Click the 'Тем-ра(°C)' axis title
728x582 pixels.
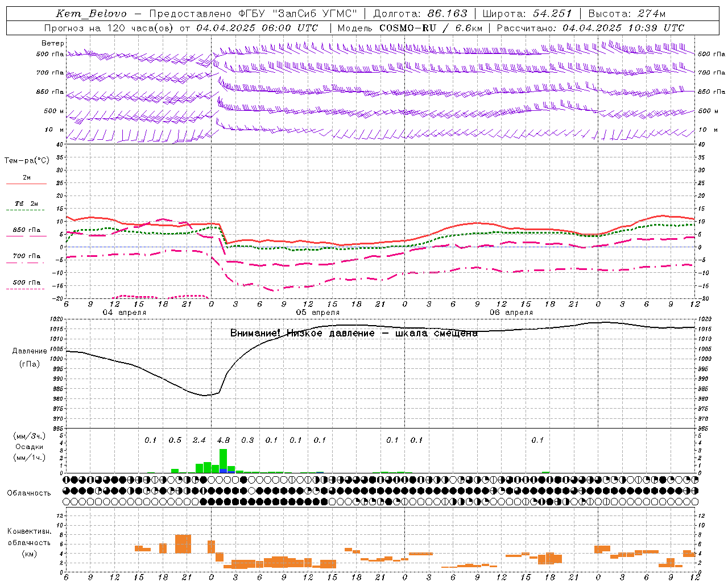(x=27, y=161)
